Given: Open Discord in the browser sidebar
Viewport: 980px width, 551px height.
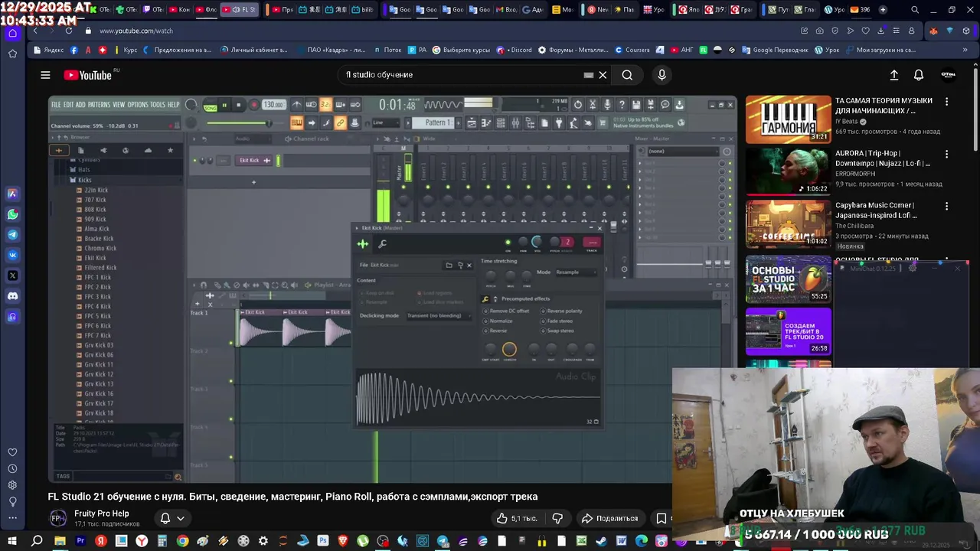Looking at the screenshot, I should pyautogui.click(x=12, y=295).
